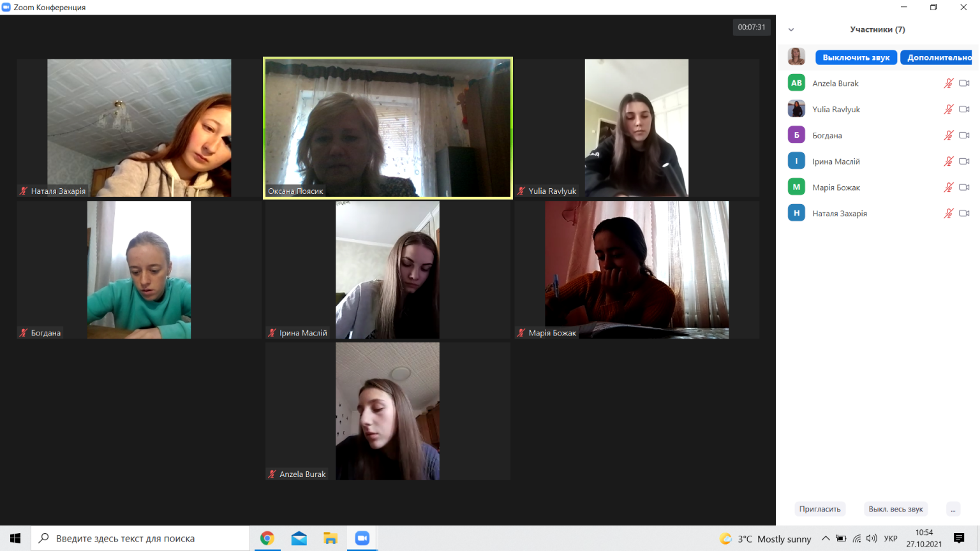Toggle Марія Божак's microphone mute in list
Viewport: 980px width, 551px height.
click(948, 187)
